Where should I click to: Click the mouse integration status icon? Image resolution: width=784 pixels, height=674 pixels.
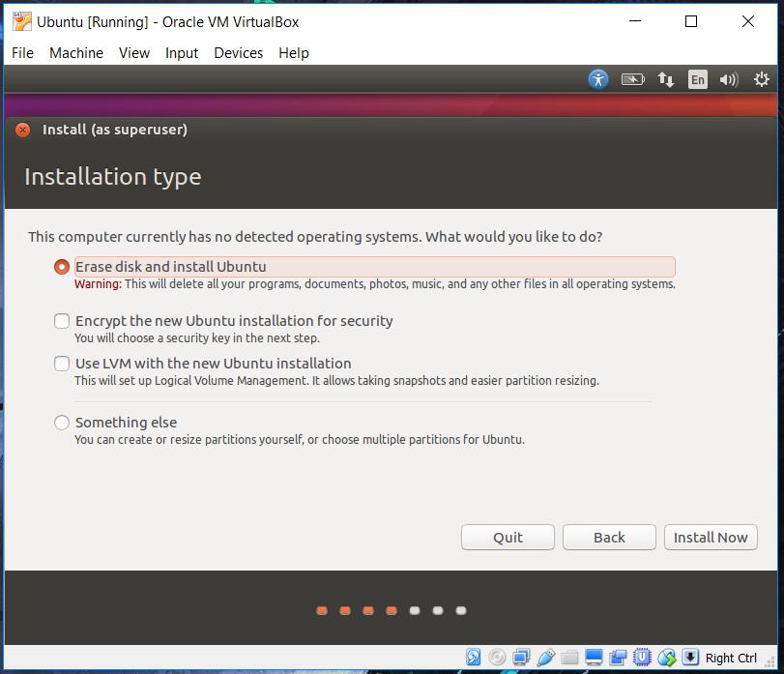(666, 657)
